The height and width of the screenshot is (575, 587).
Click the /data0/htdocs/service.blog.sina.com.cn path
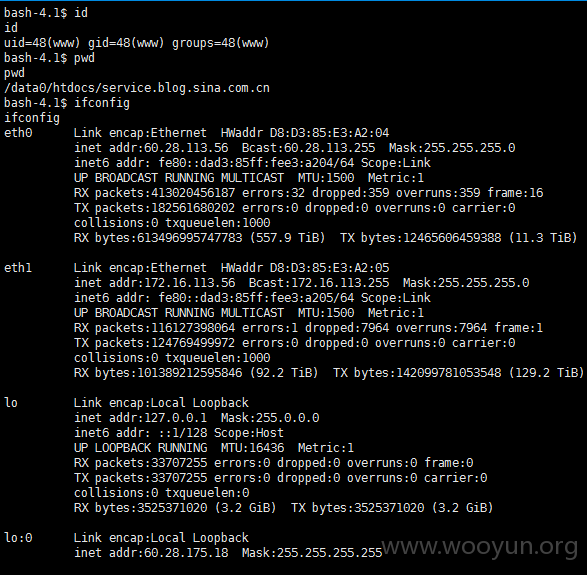pyautogui.click(x=137, y=88)
